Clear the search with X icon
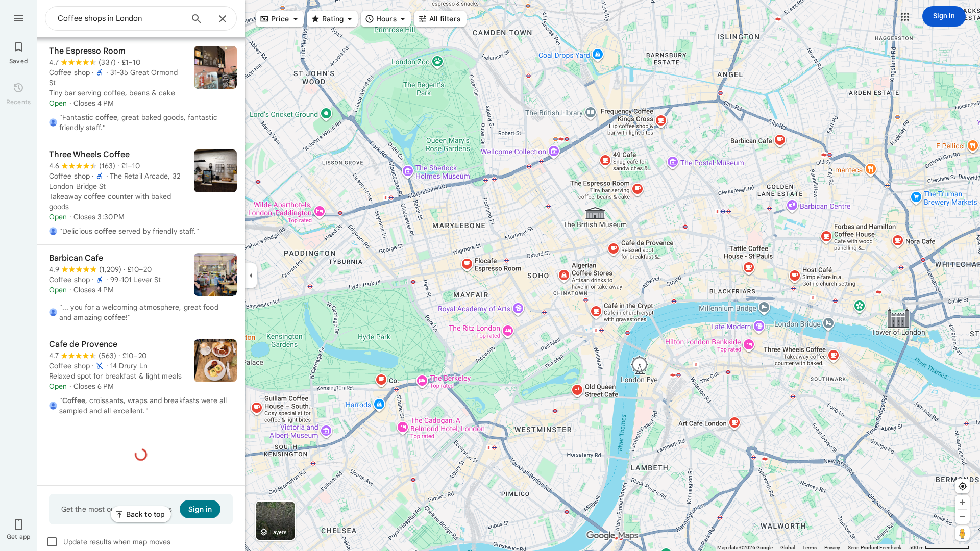 (223, 19)
